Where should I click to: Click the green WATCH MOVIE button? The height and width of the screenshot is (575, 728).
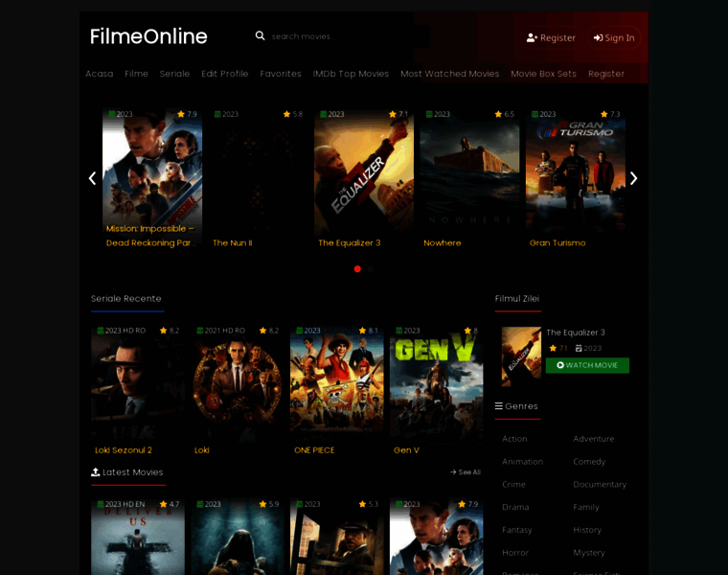587,365
